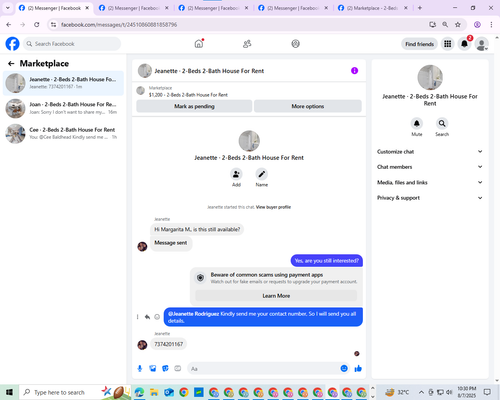
Task: Open the $1,200 Marketplace listing link
Action: click(188, 95)
